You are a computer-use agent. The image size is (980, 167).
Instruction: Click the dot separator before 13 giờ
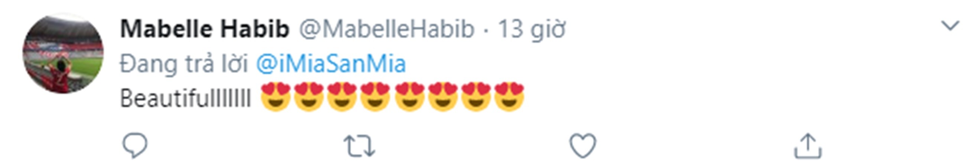(x=486, y=30)
